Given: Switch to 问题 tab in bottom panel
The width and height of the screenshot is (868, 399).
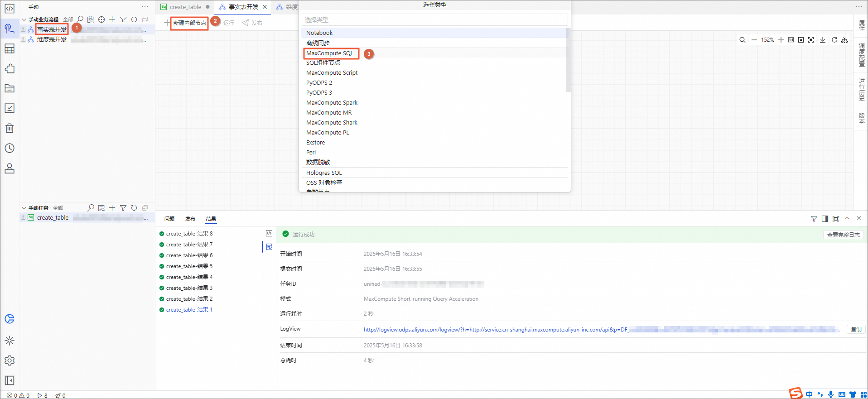Looking at the screenshot, I should tap(169, 219).
